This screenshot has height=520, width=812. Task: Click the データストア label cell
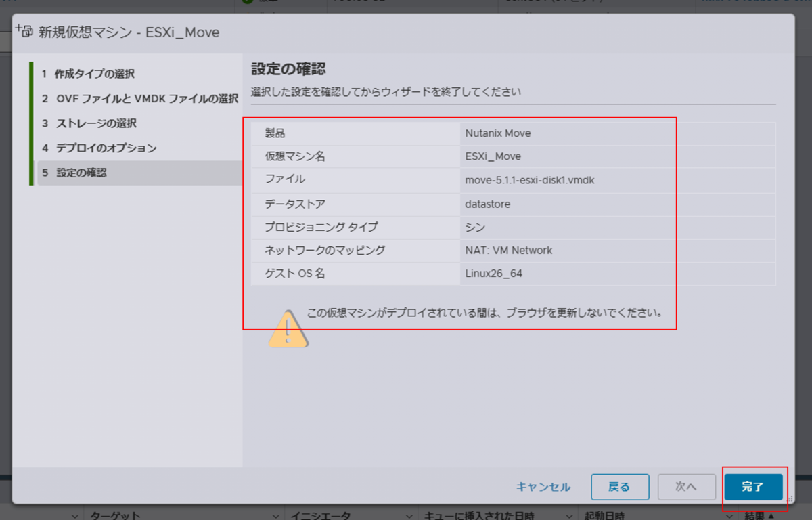click(355, 204)
